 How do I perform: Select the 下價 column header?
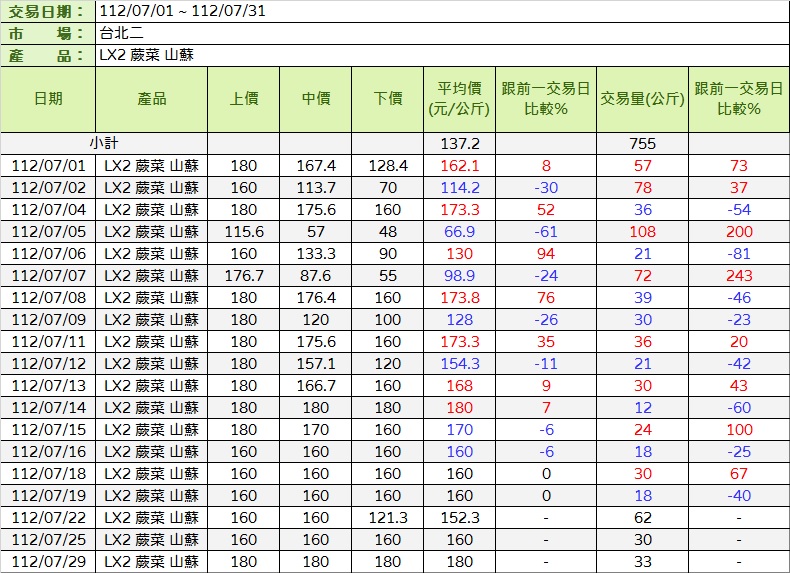pos(388,99)
